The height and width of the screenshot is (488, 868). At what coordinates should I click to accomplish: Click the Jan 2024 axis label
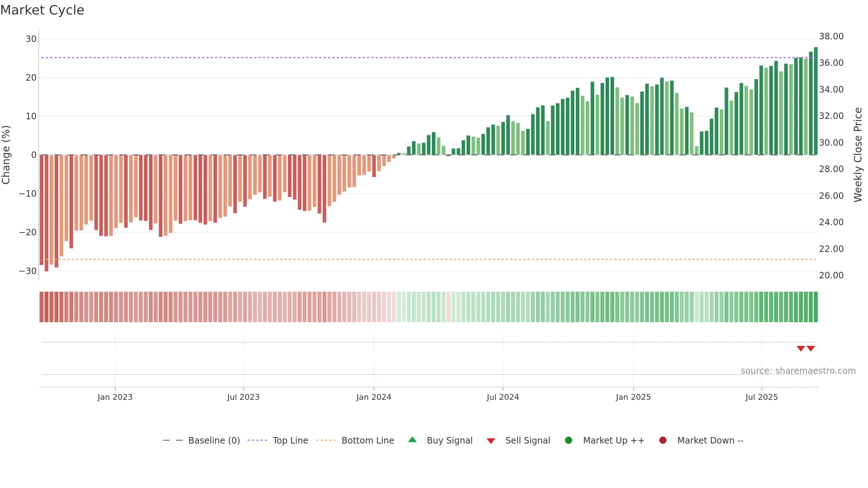374,397
